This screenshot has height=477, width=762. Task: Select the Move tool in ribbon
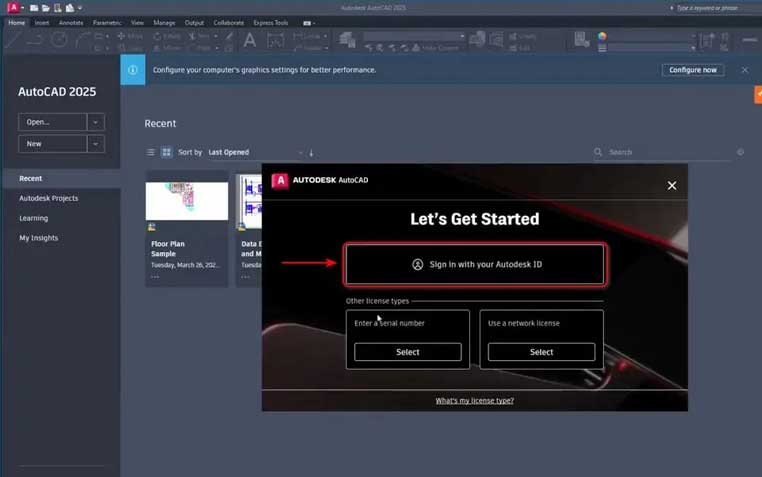point(130,36)
